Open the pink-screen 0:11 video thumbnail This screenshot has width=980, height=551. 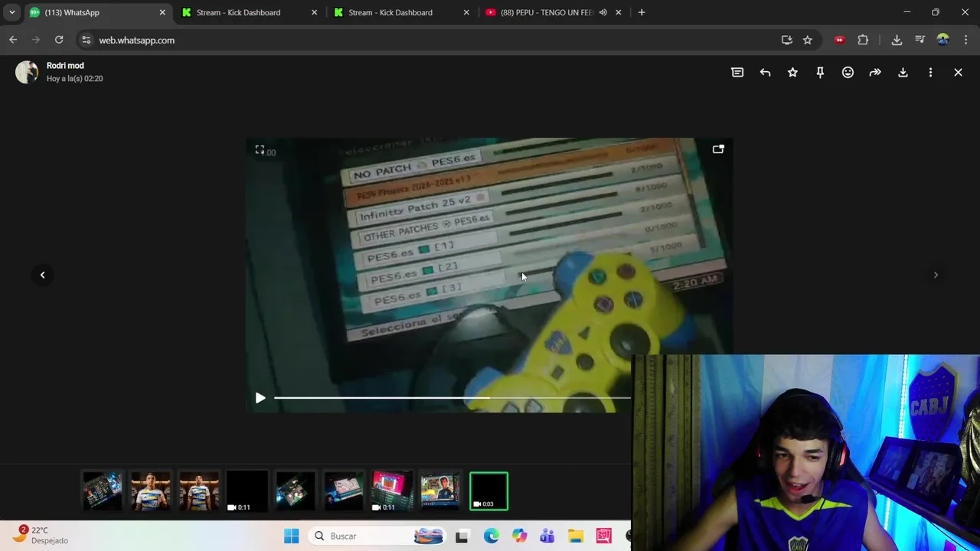tap(392, 491)
